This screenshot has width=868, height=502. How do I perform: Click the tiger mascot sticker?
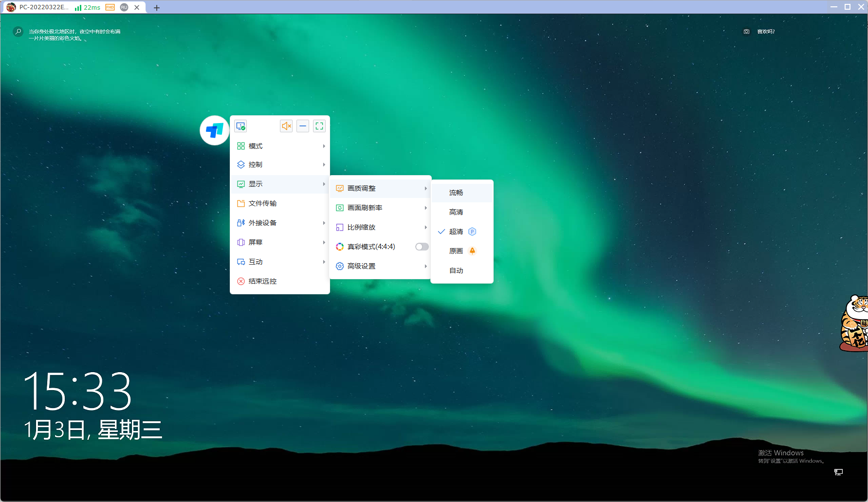coord(854,323)
